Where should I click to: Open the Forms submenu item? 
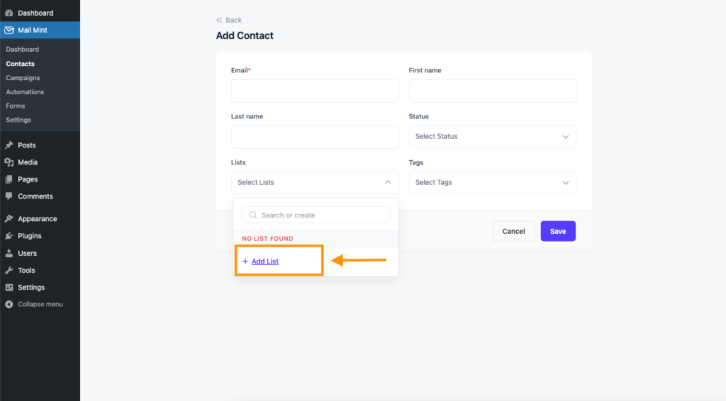tap(15, 106)
